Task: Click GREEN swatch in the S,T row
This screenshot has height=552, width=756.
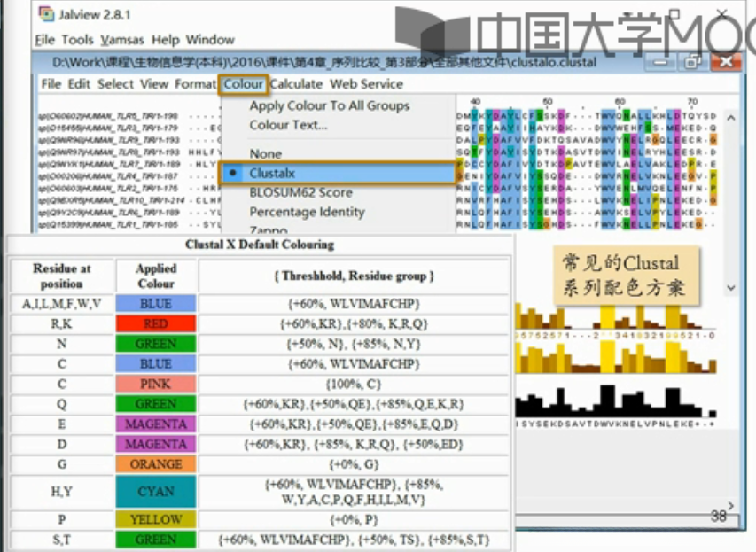Action: tap(156, 540)
